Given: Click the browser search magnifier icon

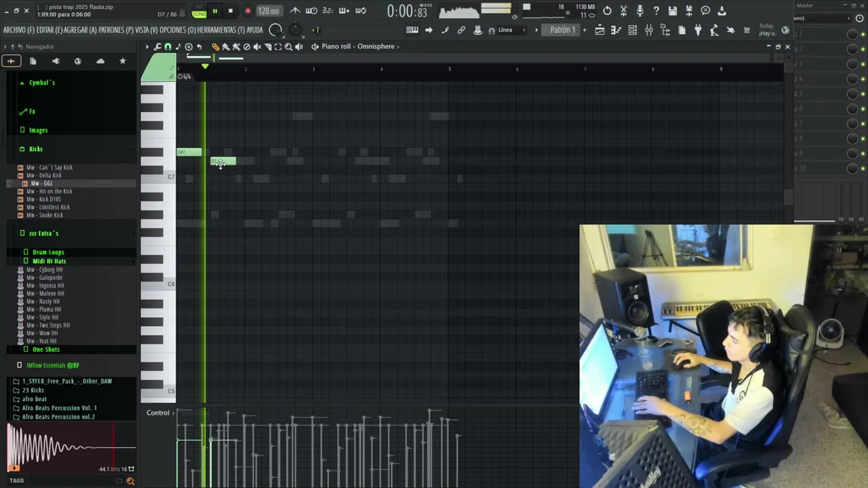Looking at the screenshot, I should (x=130, y=481).
